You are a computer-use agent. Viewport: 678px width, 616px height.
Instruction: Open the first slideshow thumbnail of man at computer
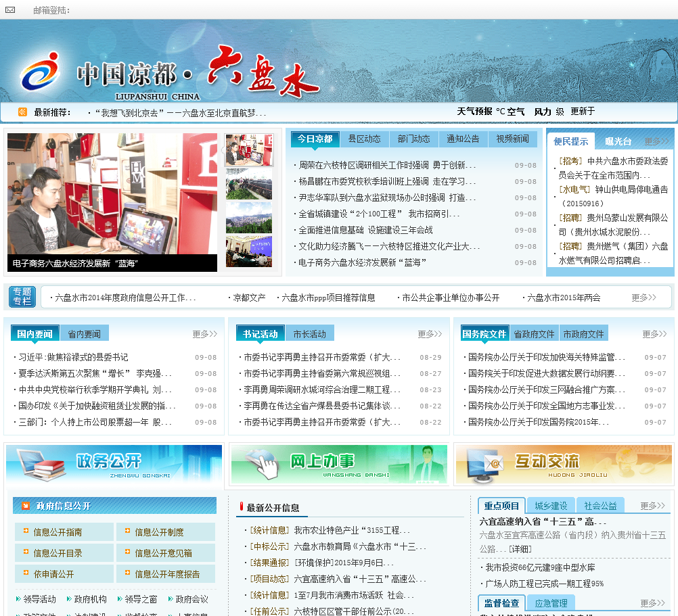249,149
